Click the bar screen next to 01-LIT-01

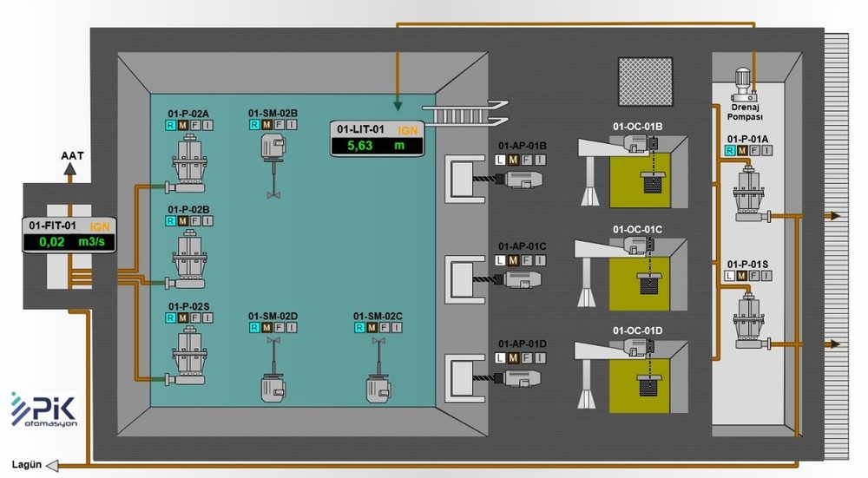pos(465,114)
